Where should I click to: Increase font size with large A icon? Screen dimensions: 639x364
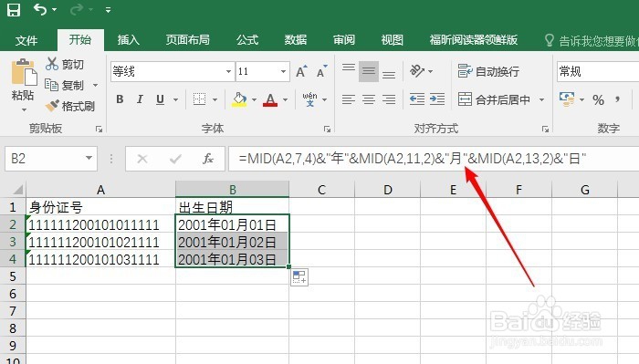coord(301,71)
